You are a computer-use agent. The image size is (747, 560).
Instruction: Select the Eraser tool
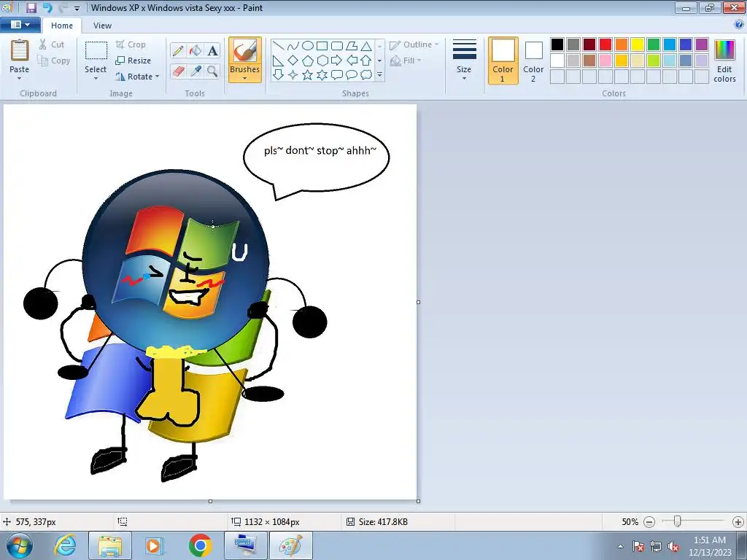click(x=178, y=71)
